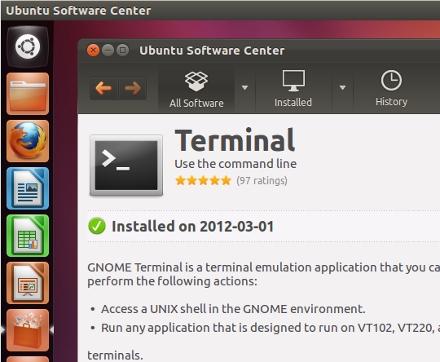Click "Run any application" bullet line
The height and width of the screenshot is (362, 440).
point(270,328)
